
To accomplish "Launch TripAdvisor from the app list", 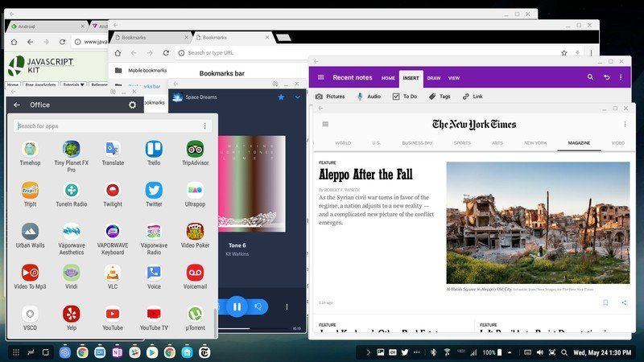I will (x=195, y=150).
